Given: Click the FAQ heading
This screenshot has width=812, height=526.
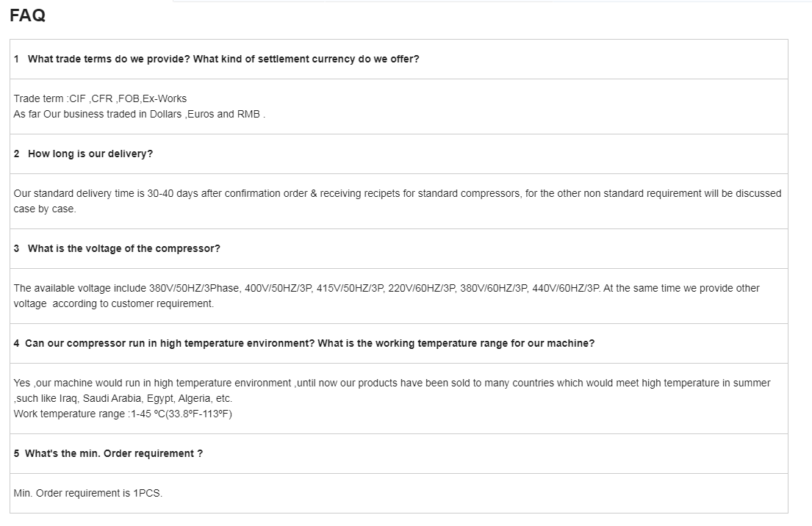Looking at the screenshot, I should click(28, 15).
